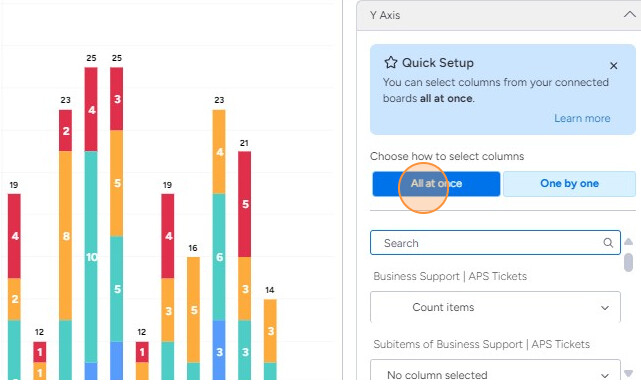The image size is (641, 384).
Task: Click the magnifier icon in Search
Action: 608,243
